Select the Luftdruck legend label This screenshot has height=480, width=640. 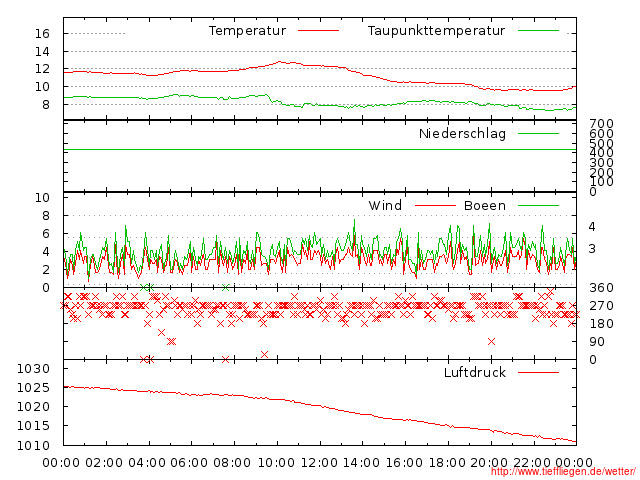tap(475, 372)
